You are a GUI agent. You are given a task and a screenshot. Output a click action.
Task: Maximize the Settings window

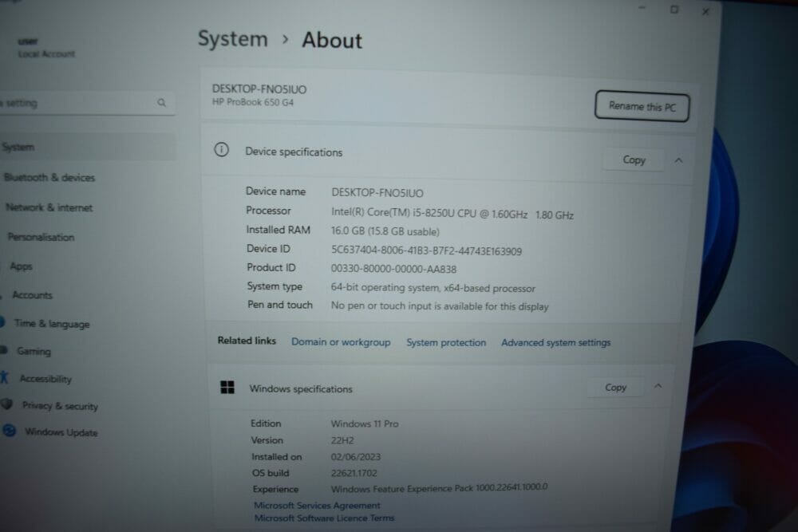tap(674, 10)
